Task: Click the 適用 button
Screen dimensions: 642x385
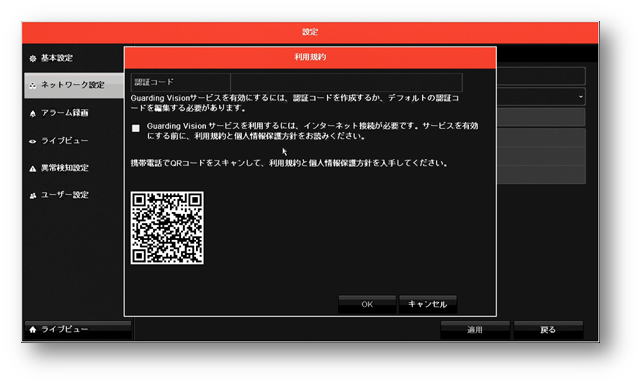Action: tap(475, 330)
